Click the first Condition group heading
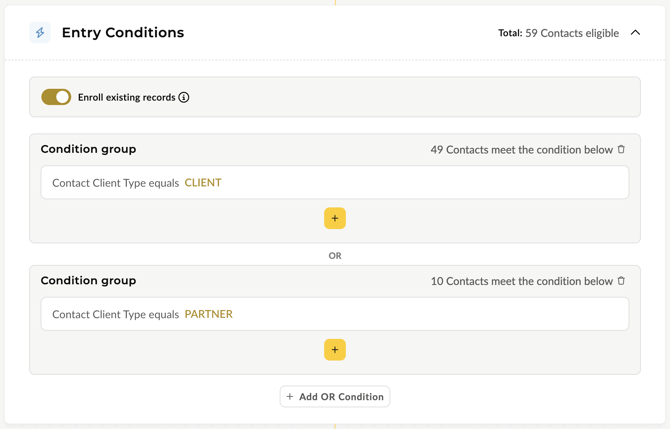Screen dimensions: 670x429 pos(88,149)
